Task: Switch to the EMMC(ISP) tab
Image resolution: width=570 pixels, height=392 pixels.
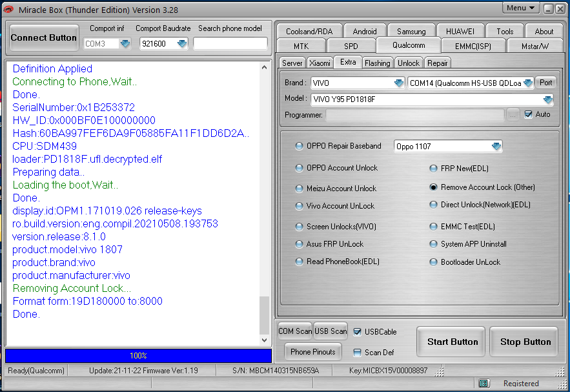Action: point(473,46)
